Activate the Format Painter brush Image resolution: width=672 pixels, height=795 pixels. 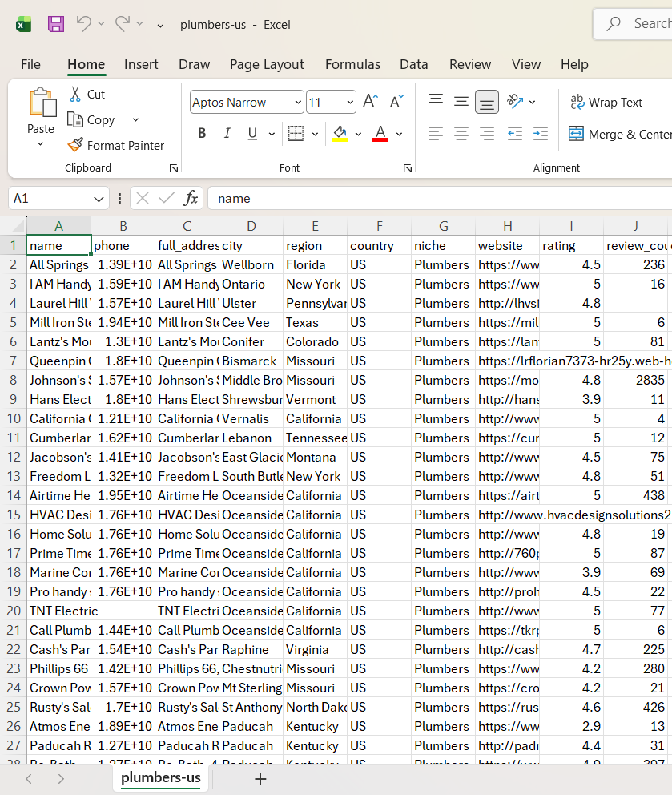[116, 146]
